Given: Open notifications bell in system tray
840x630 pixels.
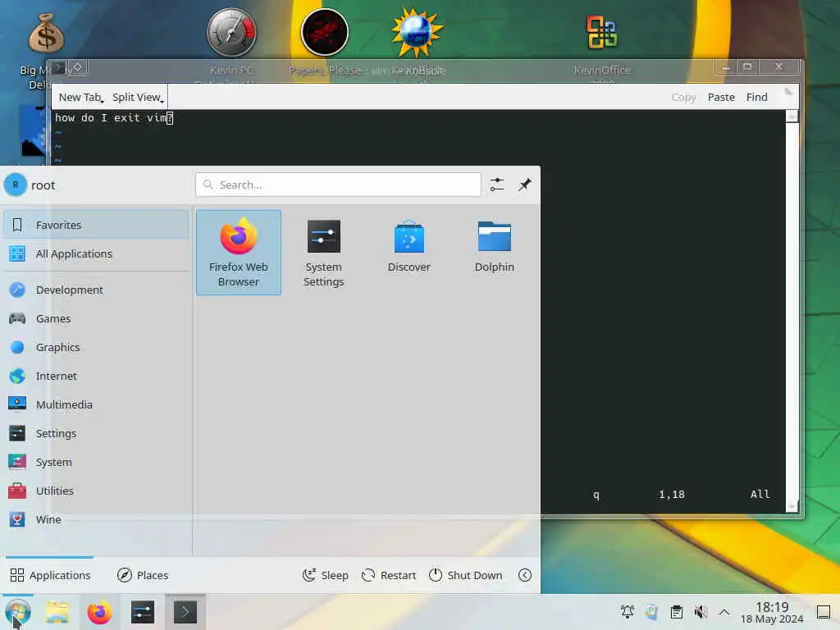Looking at the screenshot, I should [x=628, y=612].
